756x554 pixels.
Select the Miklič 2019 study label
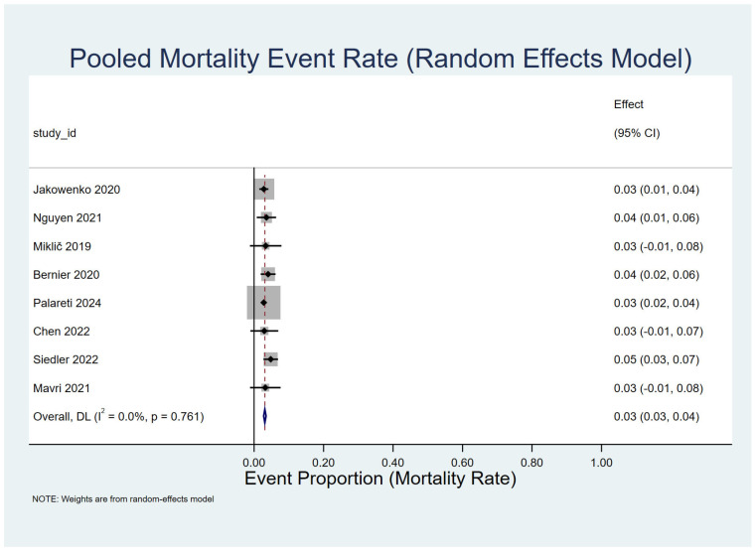[x=62, y=246]
